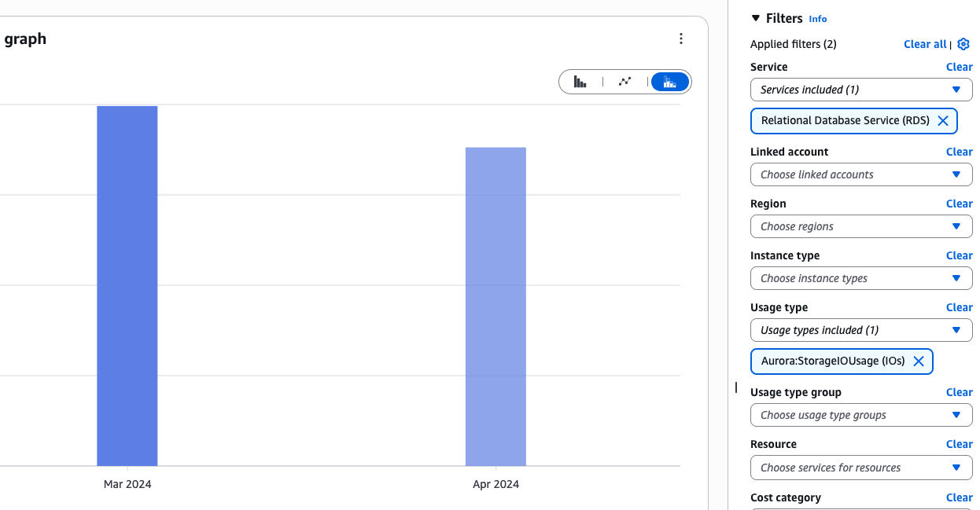Open the Choose usage type groups dropdown
The height and width of the screenshot is (510, 980).
click(861, 415)
